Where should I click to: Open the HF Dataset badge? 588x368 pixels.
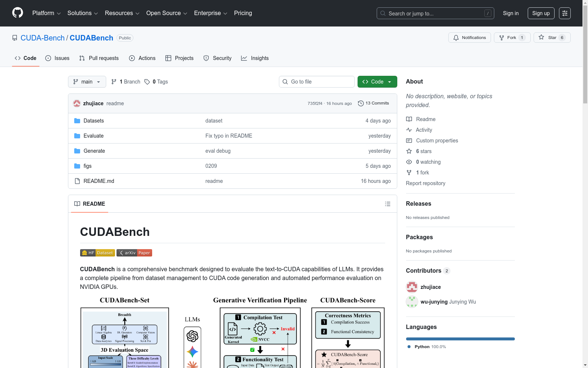[97, 253]
